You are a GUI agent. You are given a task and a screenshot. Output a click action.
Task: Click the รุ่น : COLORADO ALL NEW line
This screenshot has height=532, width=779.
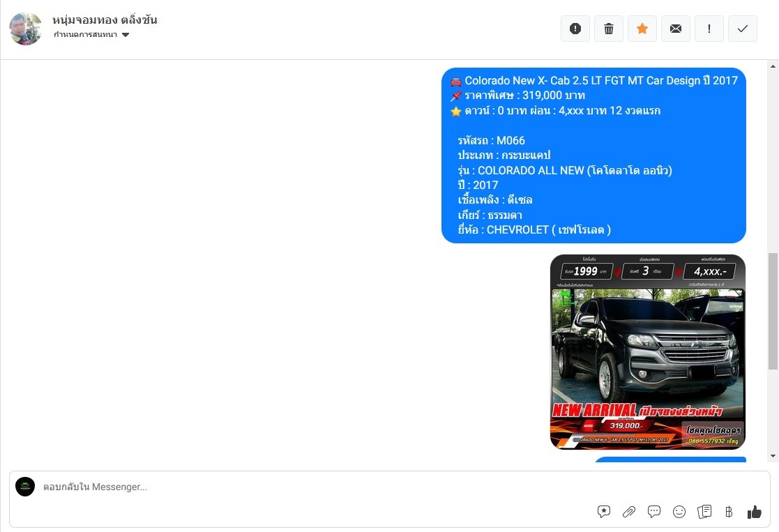(565, 170)
